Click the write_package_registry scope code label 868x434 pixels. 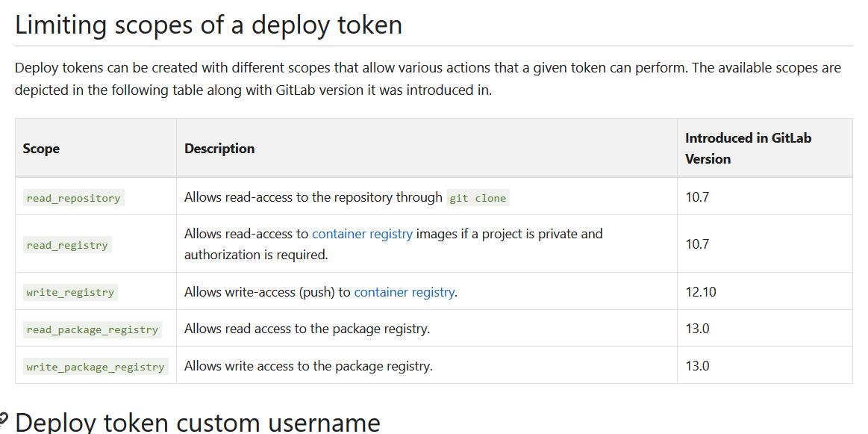pyautogui.click(x=96, y=366)
